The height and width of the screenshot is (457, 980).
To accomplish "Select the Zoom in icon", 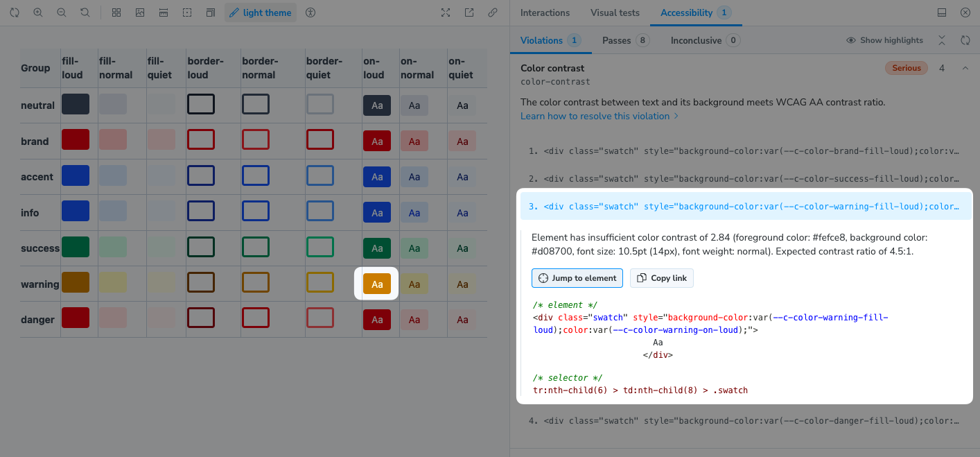I will pyautogui.click(x=37, y=12).
